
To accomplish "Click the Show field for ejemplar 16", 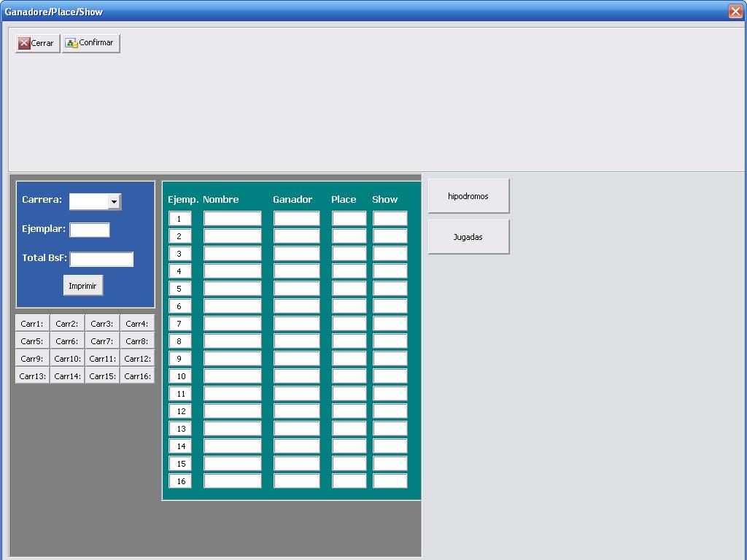I will tap(390, 481).
